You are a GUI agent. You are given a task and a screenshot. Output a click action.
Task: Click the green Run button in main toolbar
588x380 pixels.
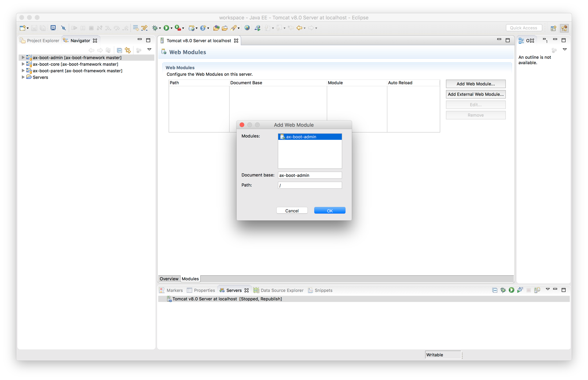point(166,28)
